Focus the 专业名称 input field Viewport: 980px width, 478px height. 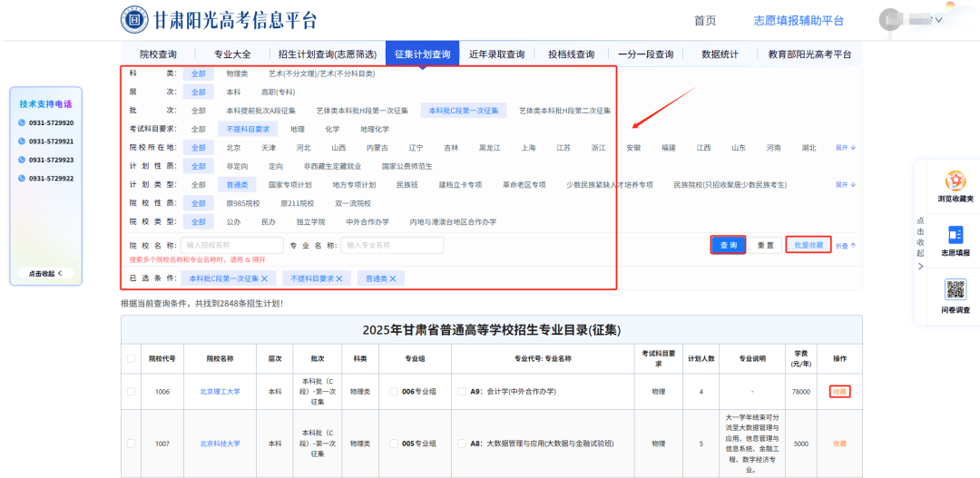(x=392, y=246)
